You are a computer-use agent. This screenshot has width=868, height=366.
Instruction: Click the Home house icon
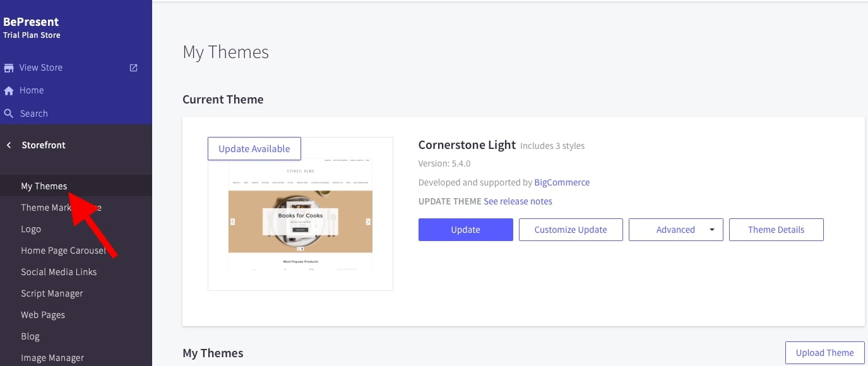pyautogui.click(x=9, y=90)
